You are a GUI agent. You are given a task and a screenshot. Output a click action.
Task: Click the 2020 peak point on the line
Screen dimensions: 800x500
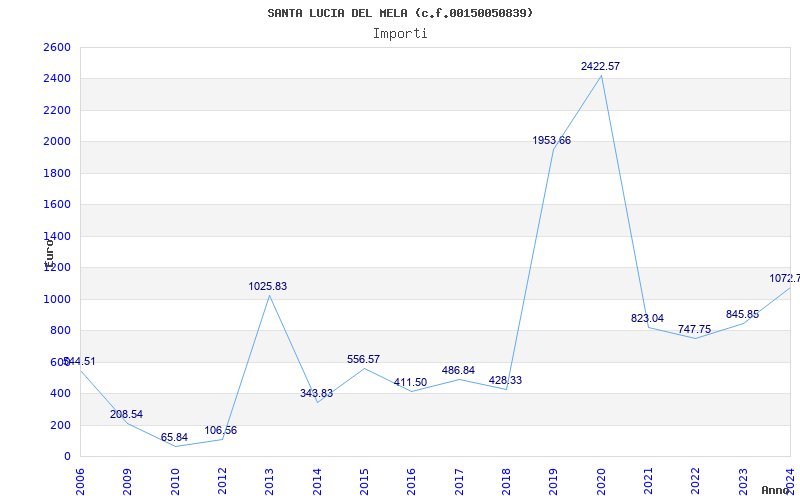pos(601,76)
